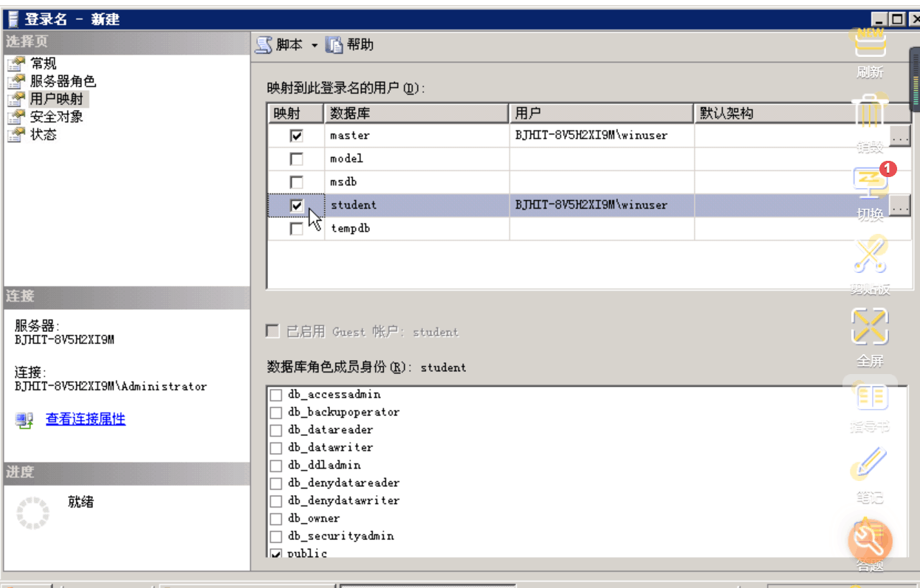Viewport: 920px width, 588px height.
Task: Click the 已启用 Guest 帐户 checkbox
Action: tap(273, 331)
